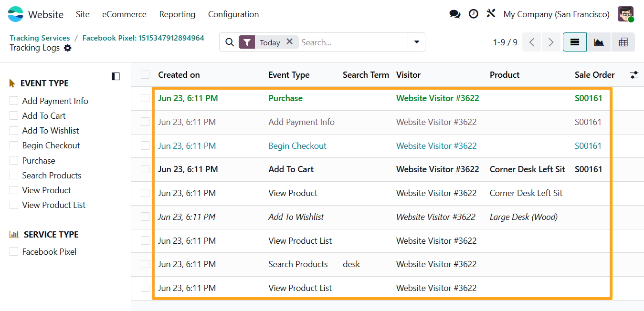The height and width of the screenshot is (311, 644).
Task: Check Facebook Pixel service type filter
Action: click(14, 252)
